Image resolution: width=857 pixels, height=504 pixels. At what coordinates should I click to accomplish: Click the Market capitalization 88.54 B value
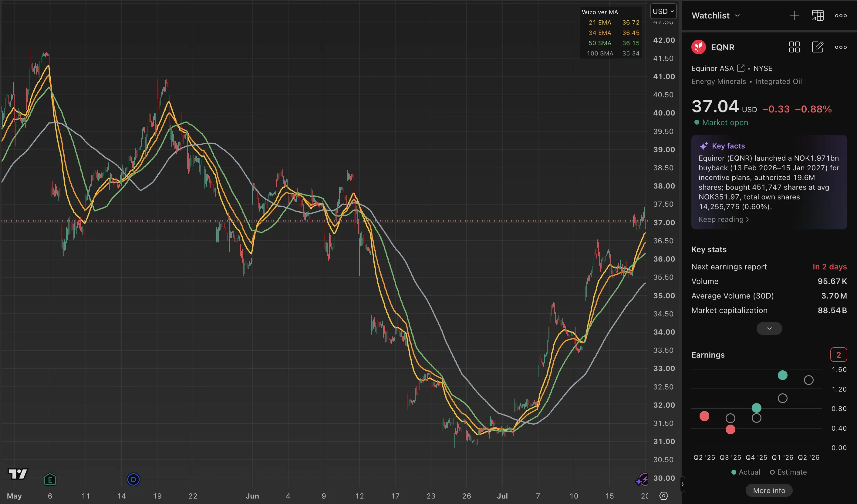pyautogui.click(x=832, y=310)
